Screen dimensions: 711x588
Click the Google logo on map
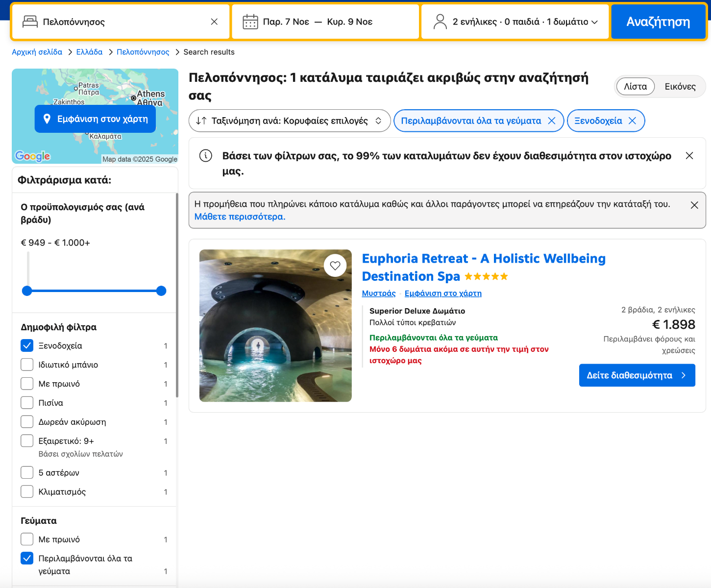click(x=33, y=156)
